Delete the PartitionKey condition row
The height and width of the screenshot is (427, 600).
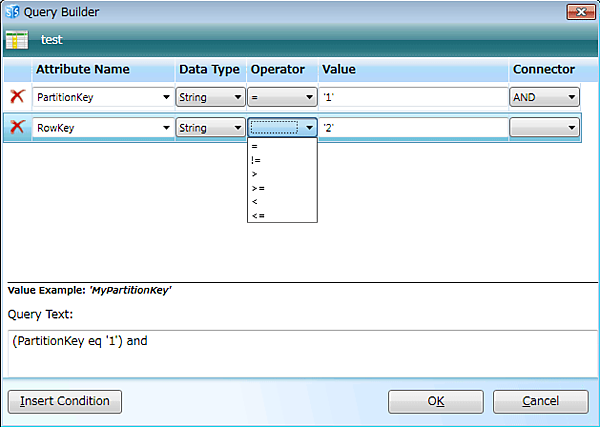pyautogui.click(x=17, y=97)
